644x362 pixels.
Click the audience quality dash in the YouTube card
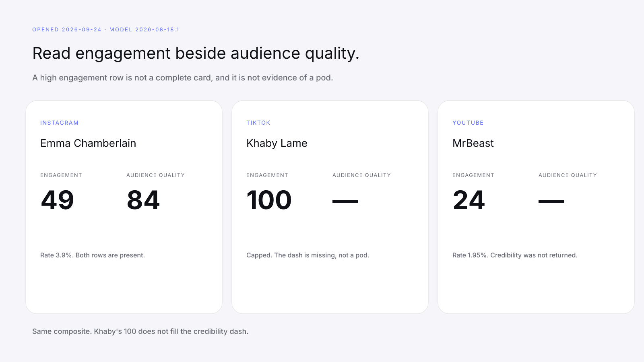(x=551, y=201)
